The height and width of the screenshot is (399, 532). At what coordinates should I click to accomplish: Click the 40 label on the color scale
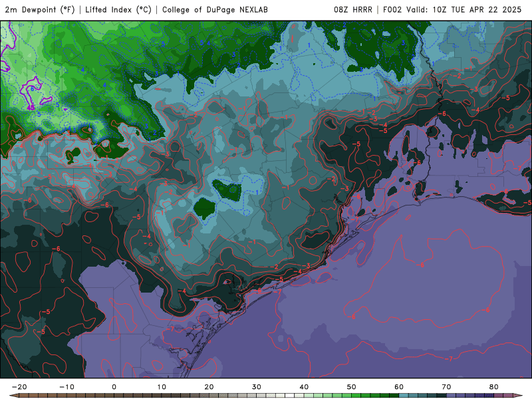click(x=304, y=387)
